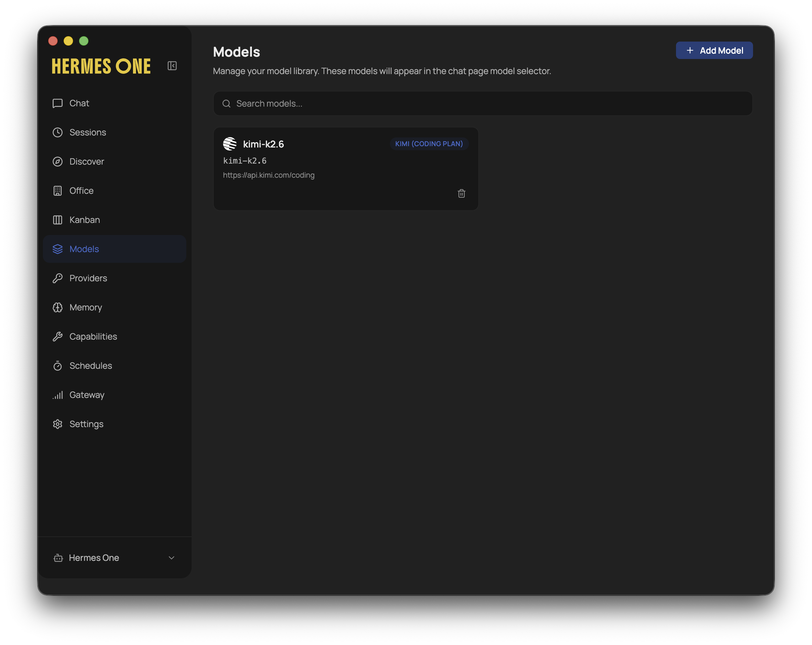Click the Memory brain icon
This screenshot has height=645, width=812.
point(58,307)
